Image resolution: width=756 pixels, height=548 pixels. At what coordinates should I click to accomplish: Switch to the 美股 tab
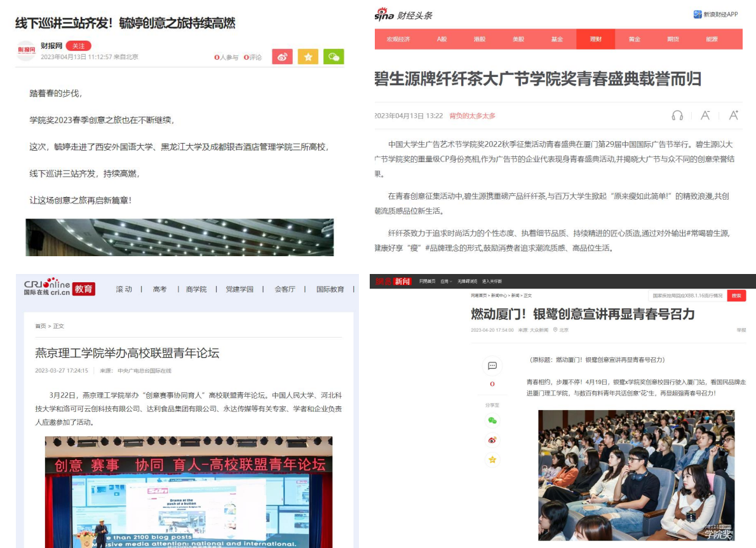(518, 39)
